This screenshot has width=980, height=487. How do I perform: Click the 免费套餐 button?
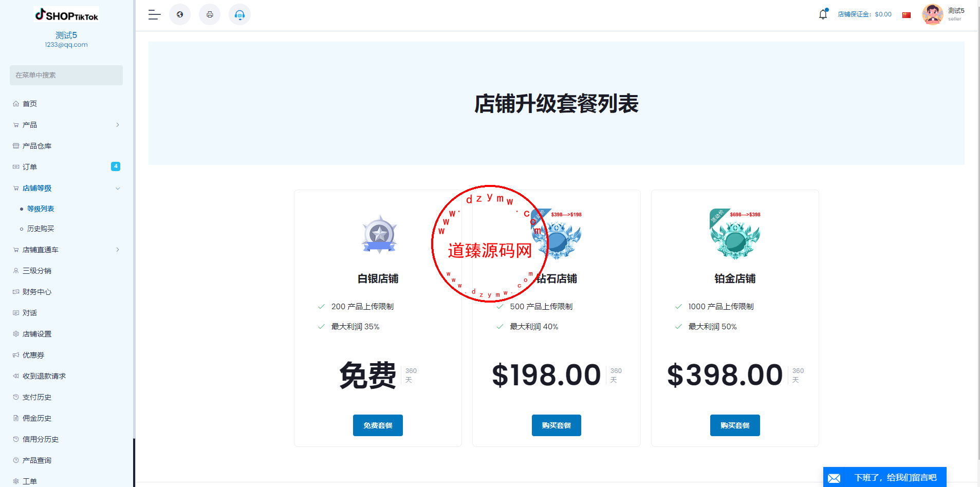378,425
